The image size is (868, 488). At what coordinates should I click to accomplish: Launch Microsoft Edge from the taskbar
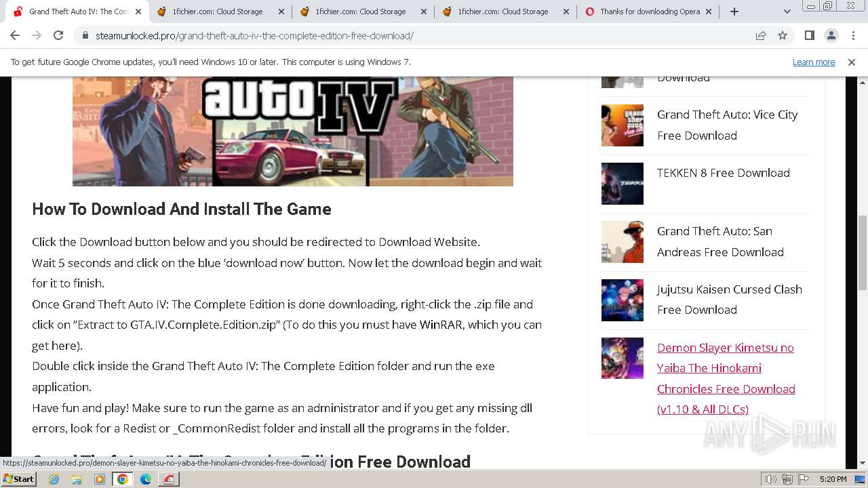146,479
